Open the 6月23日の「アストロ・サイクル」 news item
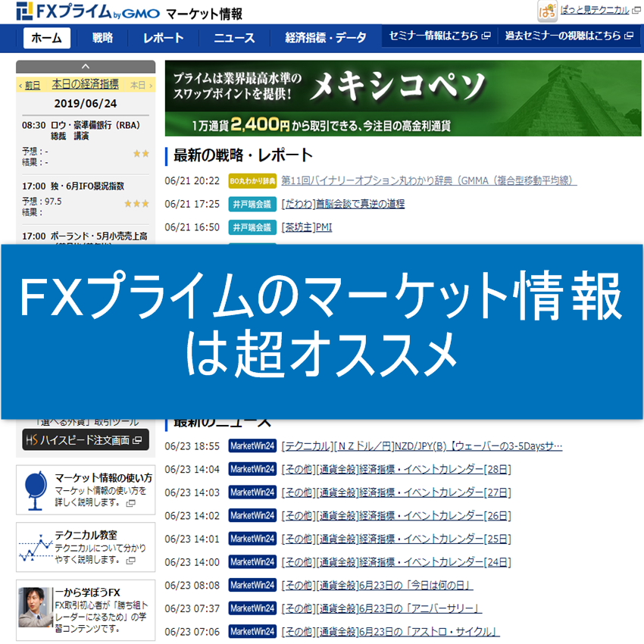This screenshot has height=644, width=644. click(x=391, y=632)
